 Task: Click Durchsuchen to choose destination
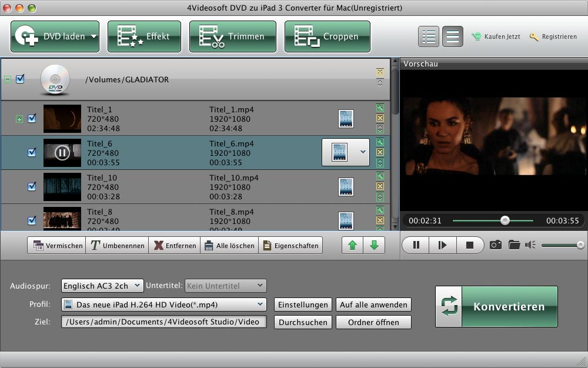pos(303,322)
